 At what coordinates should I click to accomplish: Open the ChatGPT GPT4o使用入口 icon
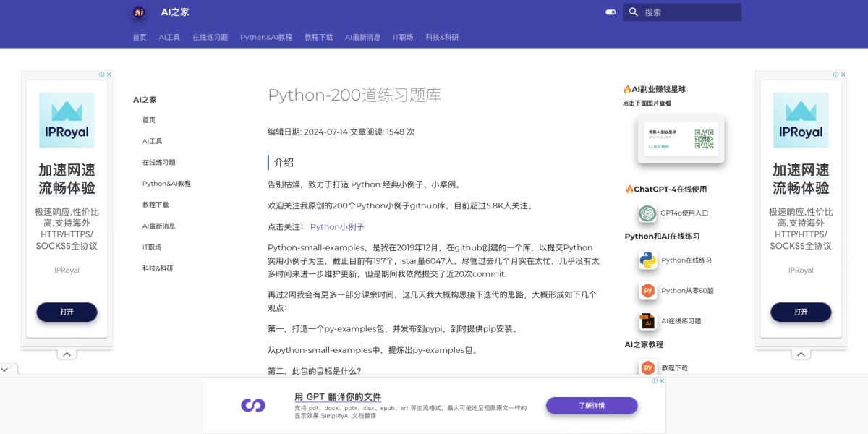[x=647, y=213]
